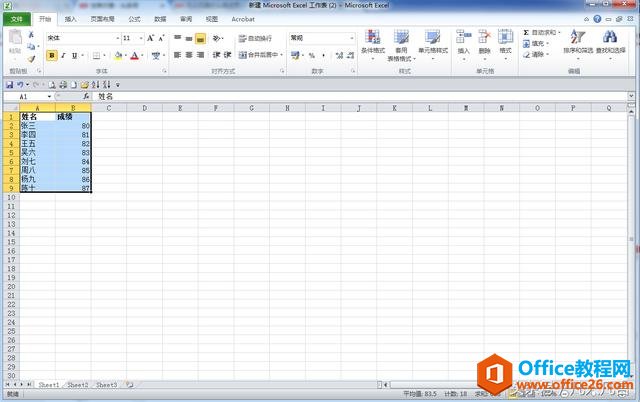Image resolution: width=640 pixels, height=402 pixels.
Task: Apply the percent style icon
Action: [312, 55]
